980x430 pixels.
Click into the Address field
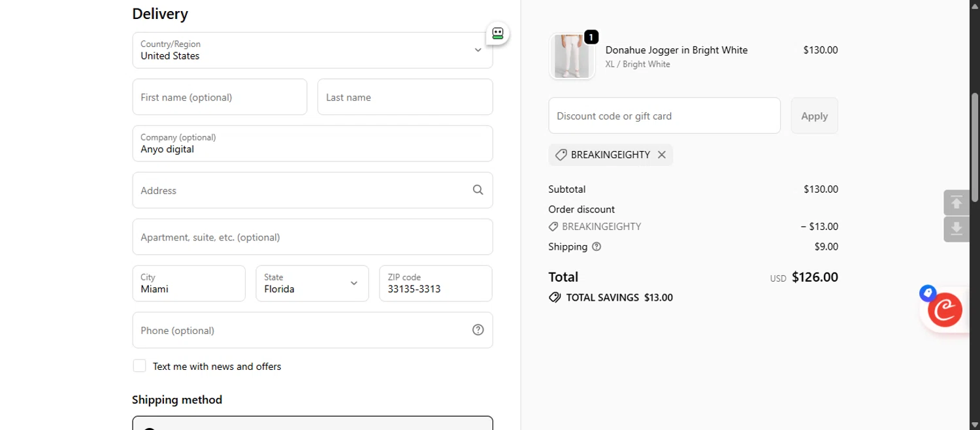click(312, 190)
